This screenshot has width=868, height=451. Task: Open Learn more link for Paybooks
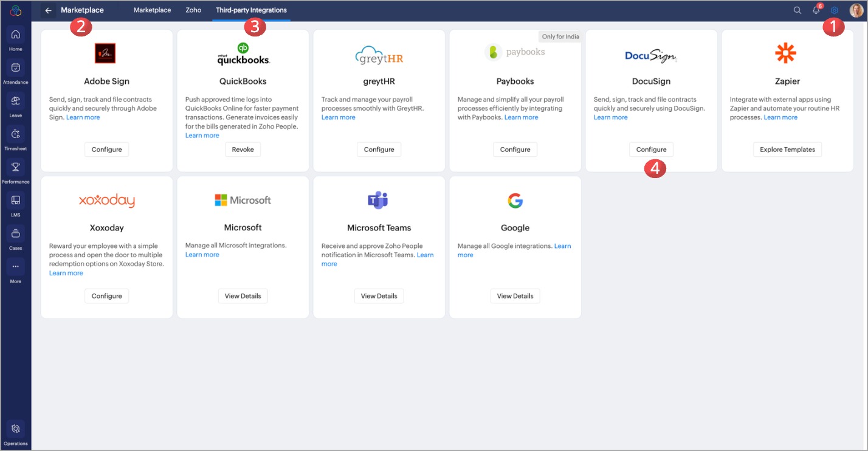tap(522, 117)
